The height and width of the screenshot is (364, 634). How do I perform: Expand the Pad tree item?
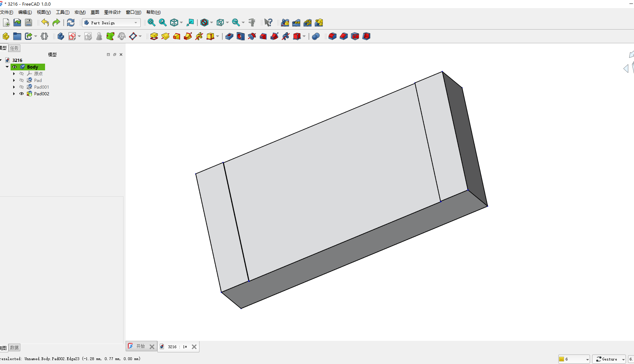14,80
